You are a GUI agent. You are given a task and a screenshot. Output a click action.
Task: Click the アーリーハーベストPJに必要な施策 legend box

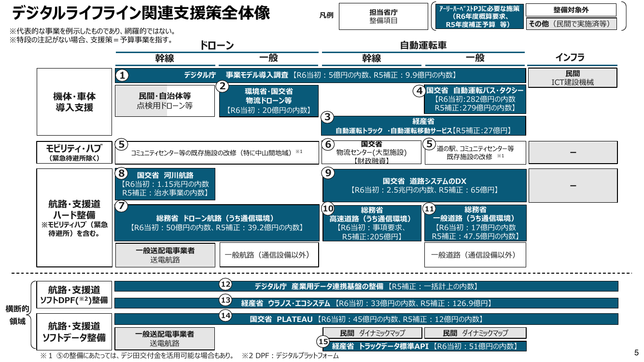pyautogui.click(x=480, y=17)
